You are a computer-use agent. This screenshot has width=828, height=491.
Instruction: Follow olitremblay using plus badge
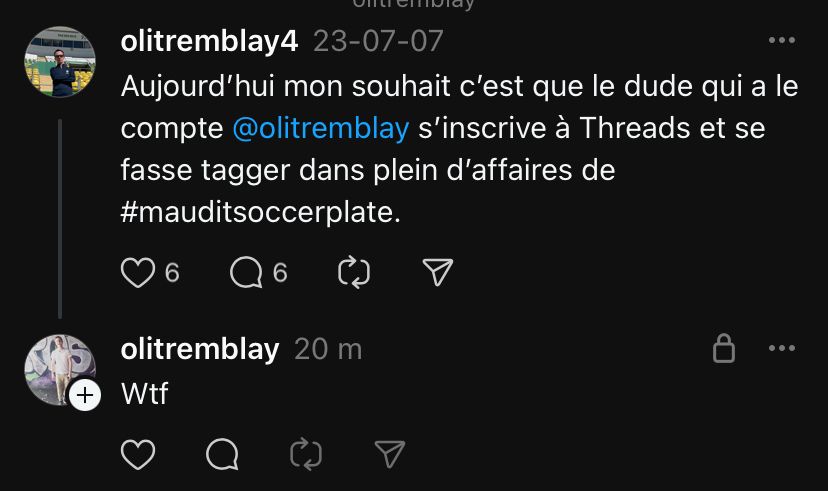tap(85, 395)
